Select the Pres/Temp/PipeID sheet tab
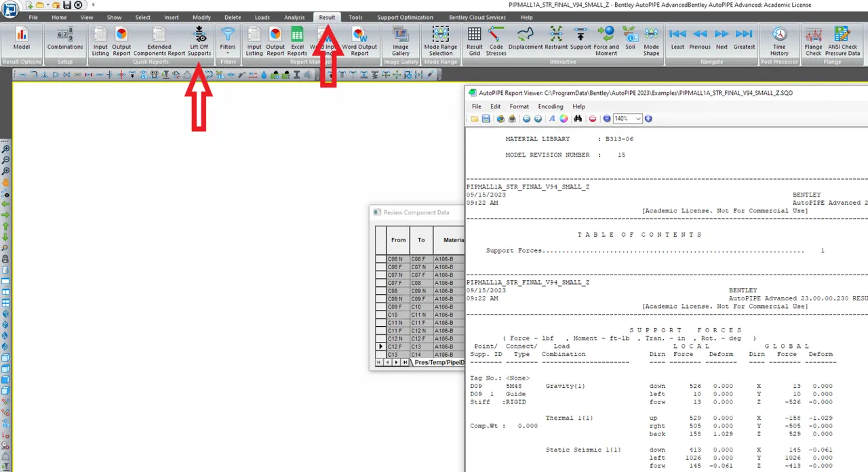The image size is (868, 472). (439, 363)
